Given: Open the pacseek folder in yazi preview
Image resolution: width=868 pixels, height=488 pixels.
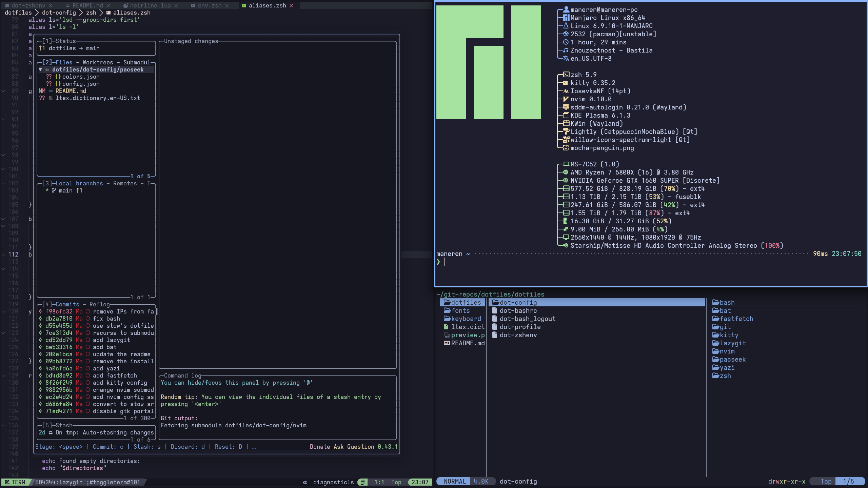Looking at the screenshot, I should (x=729, y=359).
